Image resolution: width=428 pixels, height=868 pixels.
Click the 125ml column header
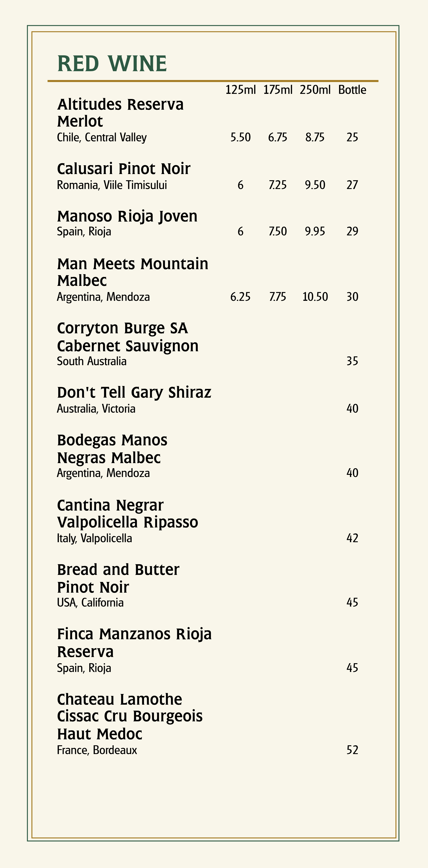241,90
